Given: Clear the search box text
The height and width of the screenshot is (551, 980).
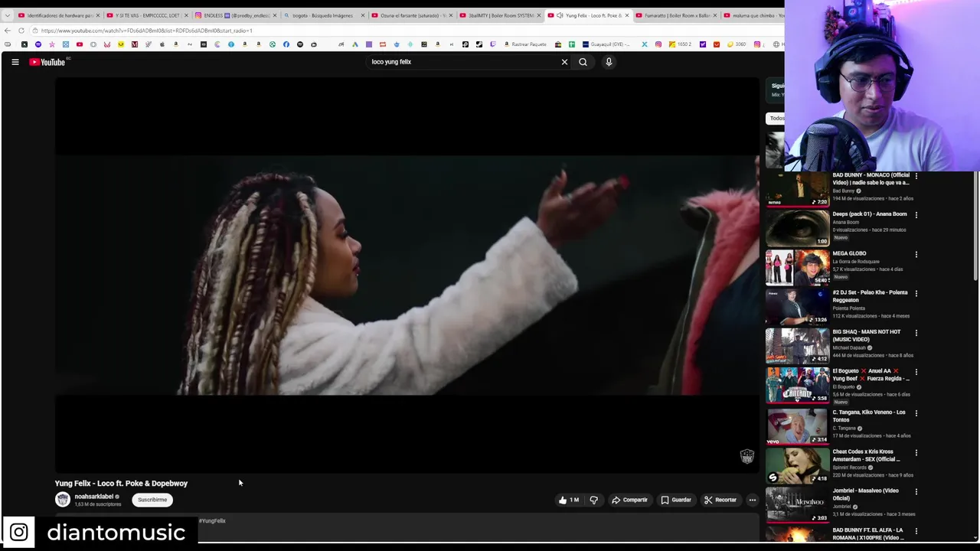Looking at the screenshot, I should pos(564,62).
